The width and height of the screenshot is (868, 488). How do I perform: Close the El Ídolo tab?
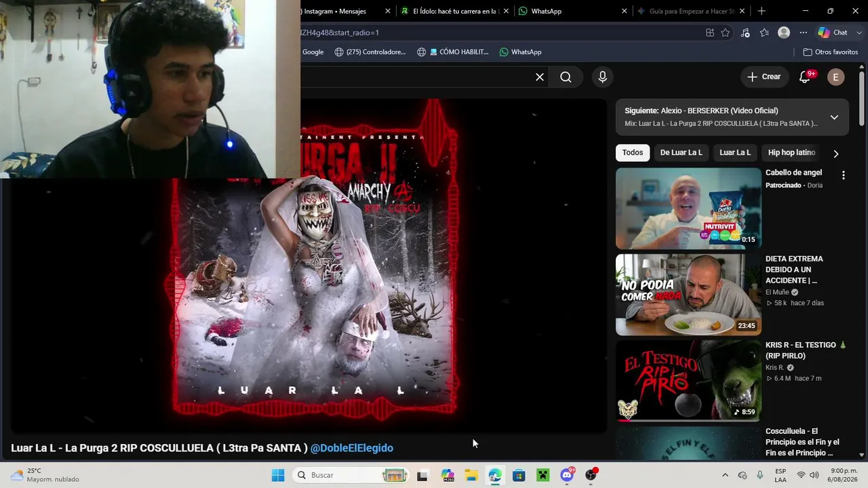tap(505, 11)
